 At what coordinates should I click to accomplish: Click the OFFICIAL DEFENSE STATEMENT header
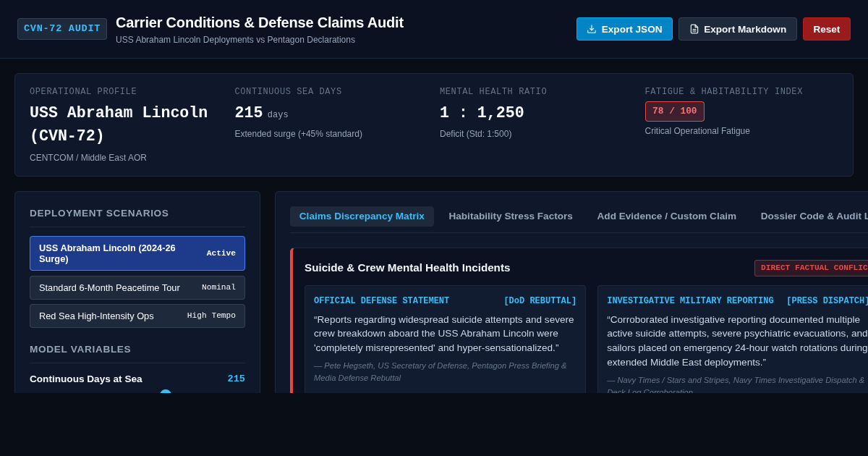381,301
